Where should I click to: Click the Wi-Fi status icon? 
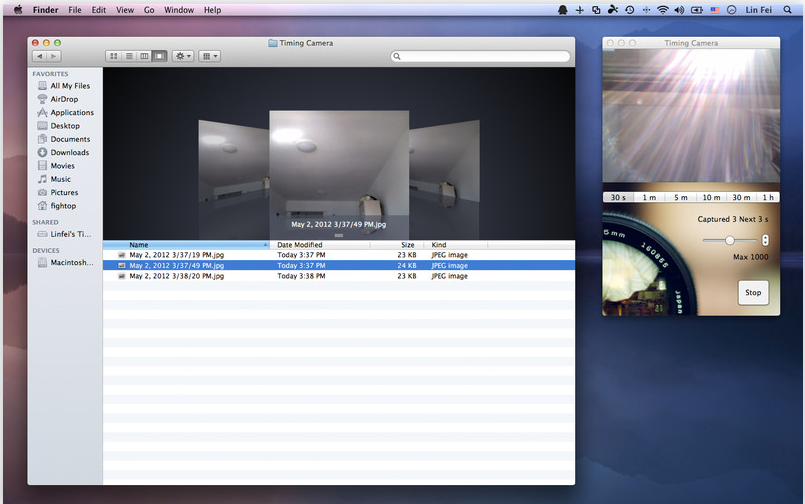point(662,9)
